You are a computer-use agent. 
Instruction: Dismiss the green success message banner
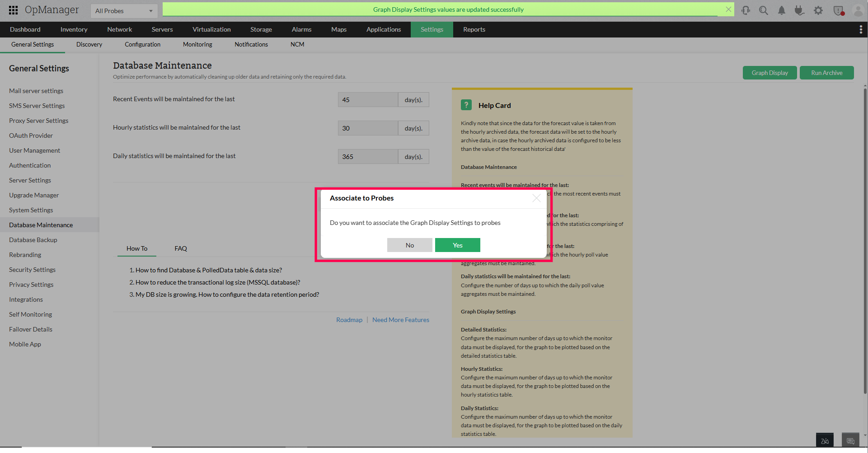point(728,9)
